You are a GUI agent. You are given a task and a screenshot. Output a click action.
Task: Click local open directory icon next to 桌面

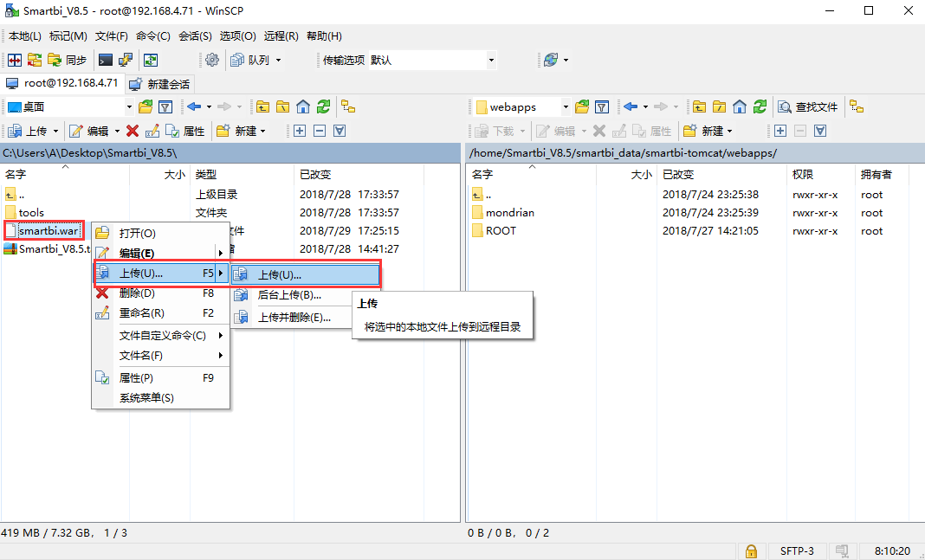(146, 107)
